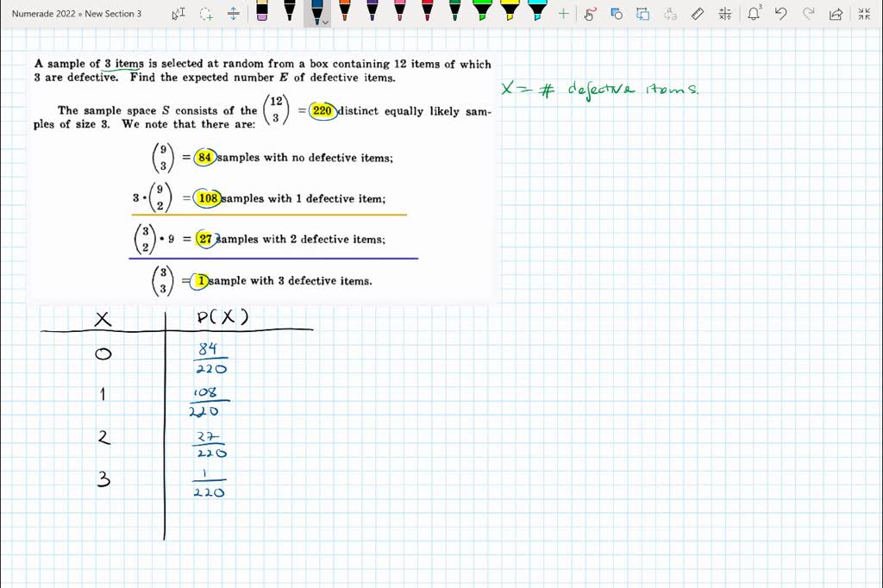This screenshot has height=588, width=883.
Task: Toggle the ink-to-text conversion tool
Action: point(668,13)
